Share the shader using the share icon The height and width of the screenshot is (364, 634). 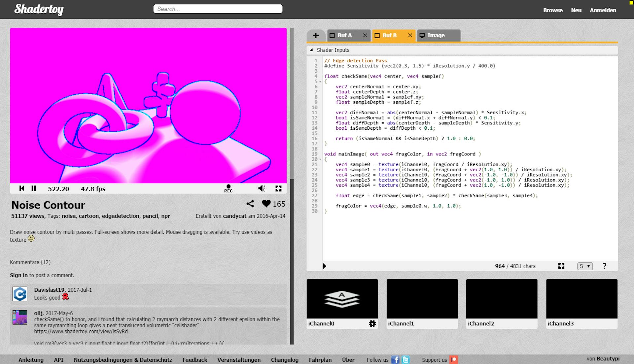click(251, 204)
